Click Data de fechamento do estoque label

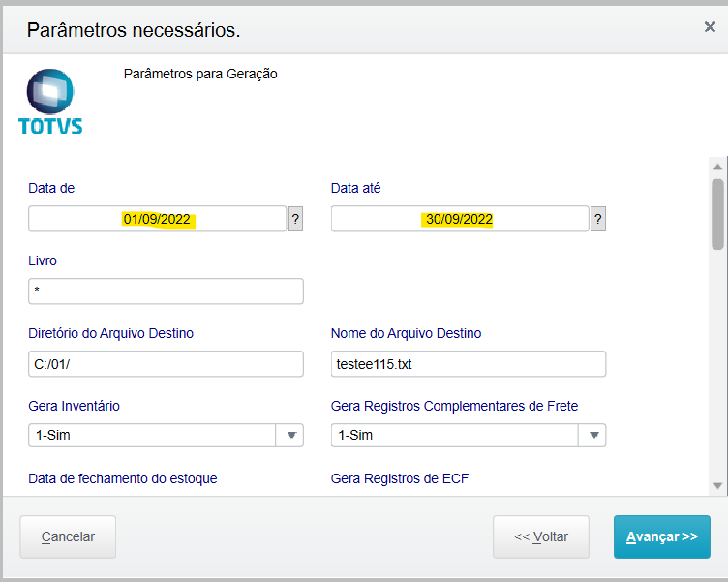point(123,478)
